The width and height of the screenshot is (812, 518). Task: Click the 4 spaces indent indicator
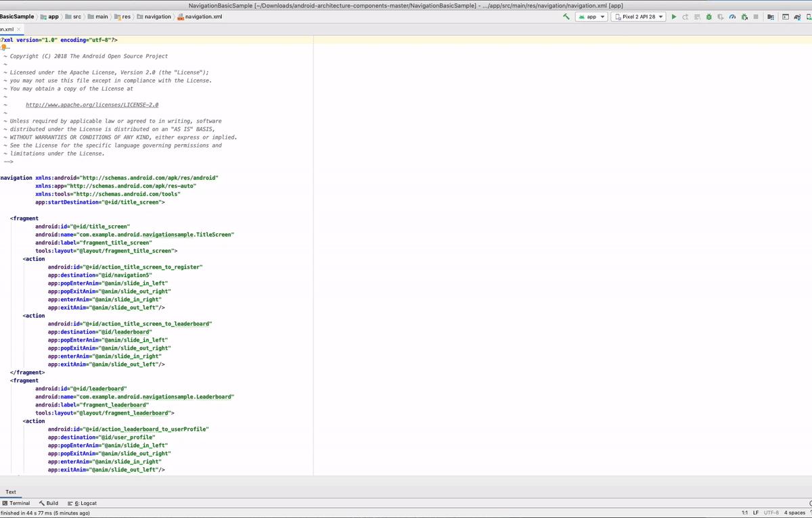[794, 513]
